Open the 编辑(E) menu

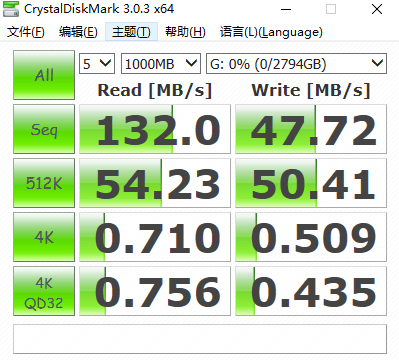click(78, 32)
